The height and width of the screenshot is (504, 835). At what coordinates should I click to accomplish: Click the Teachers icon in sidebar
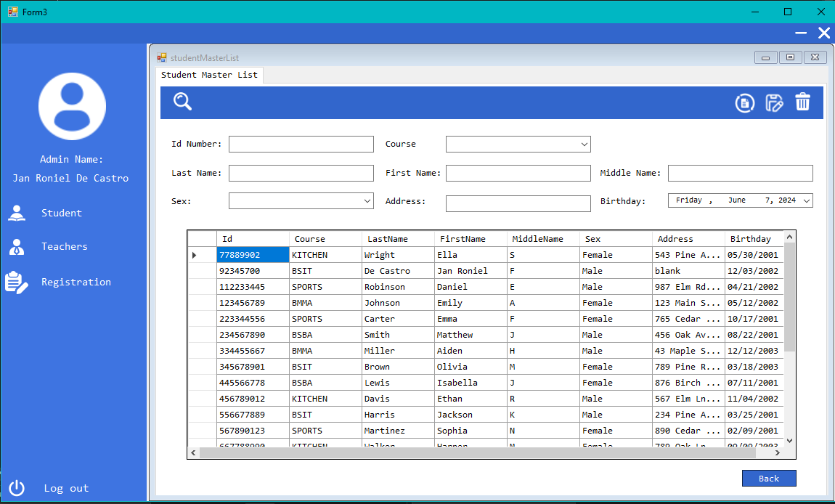click(x=17, y=247)
